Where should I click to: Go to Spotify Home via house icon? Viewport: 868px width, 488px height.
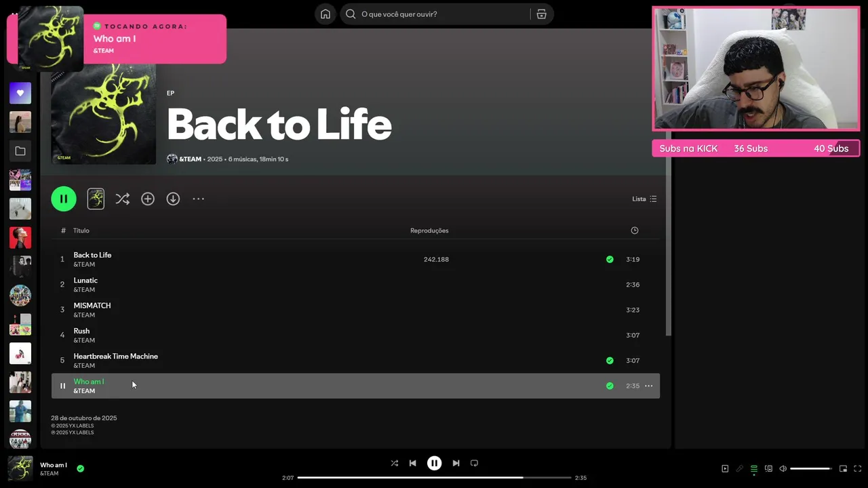coord(325,14)
